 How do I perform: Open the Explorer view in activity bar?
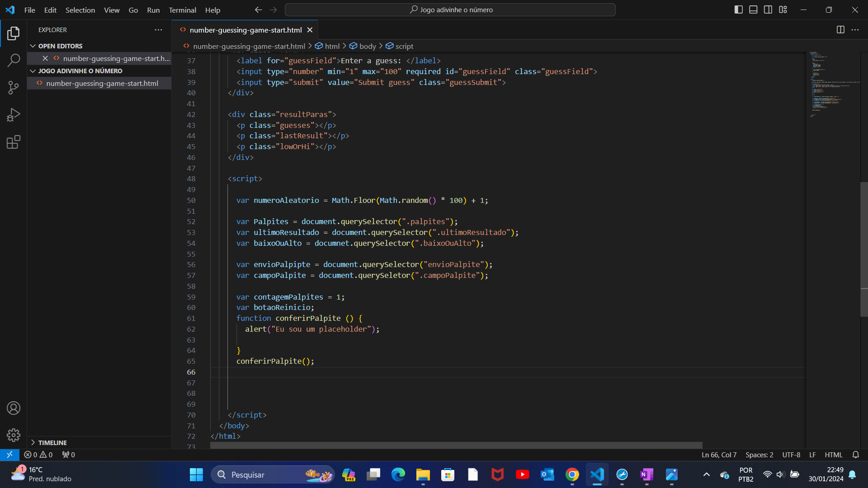pyautogui.click(x=14, y=33)
